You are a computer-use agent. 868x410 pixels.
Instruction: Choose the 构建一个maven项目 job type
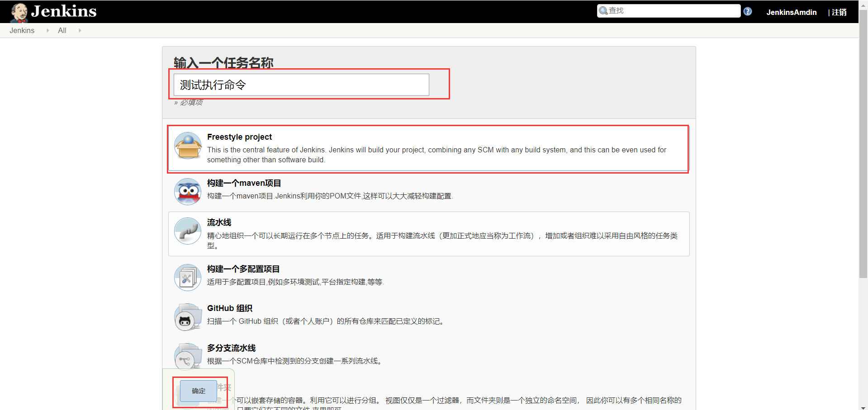click(x=244, y=183)
